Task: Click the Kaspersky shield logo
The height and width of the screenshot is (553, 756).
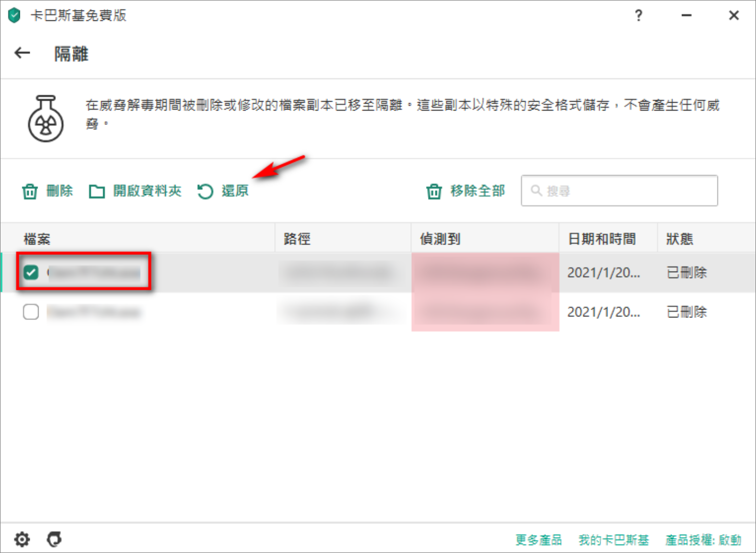Action: (14, 16)
